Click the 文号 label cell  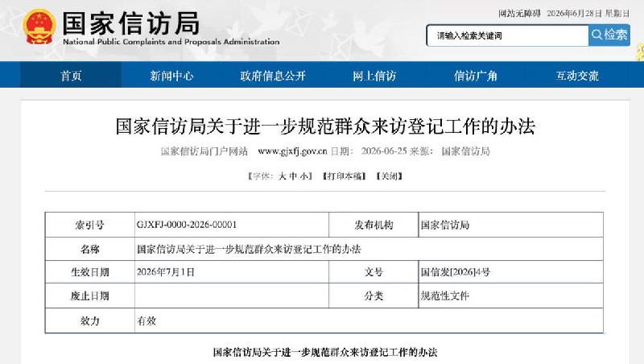click(374, 272)
